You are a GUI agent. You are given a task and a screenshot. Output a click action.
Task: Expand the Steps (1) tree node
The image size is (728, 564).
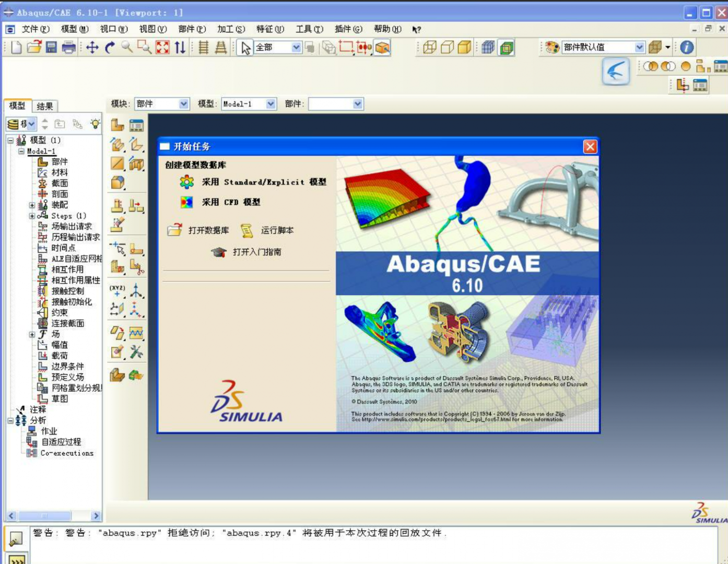click(32, 216)
